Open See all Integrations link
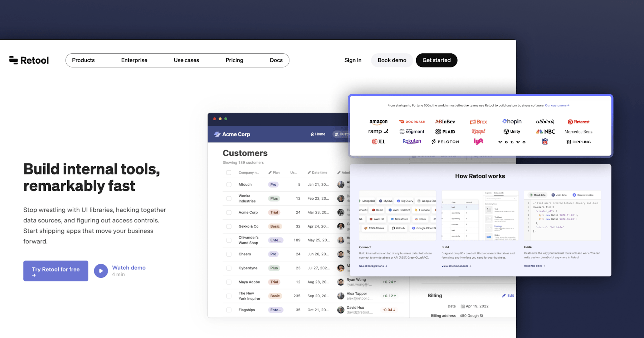 coord(373,266)
